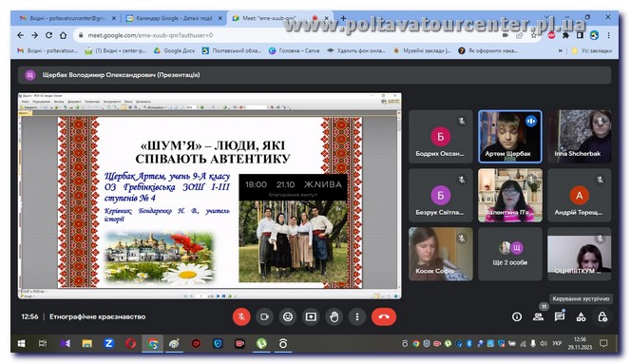Leave the call with red hang-up button

(384, 317)
